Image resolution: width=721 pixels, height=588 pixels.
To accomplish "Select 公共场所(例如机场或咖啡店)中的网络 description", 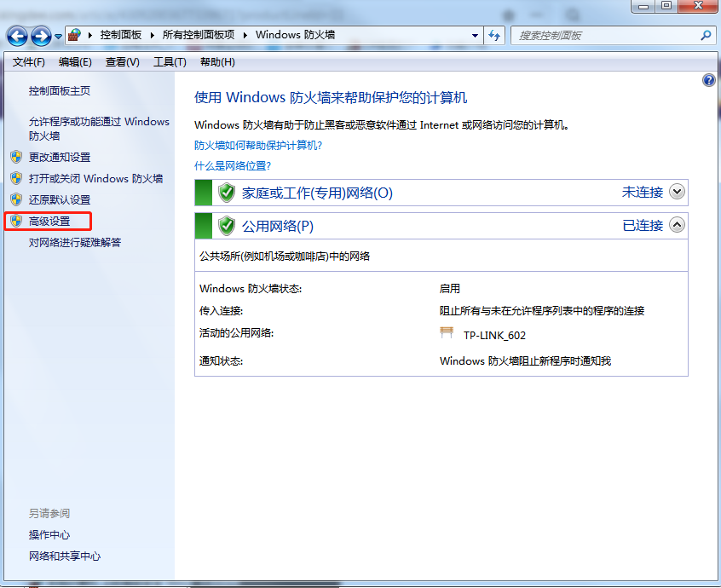I will pyautogui.click(x=285, y=256).
